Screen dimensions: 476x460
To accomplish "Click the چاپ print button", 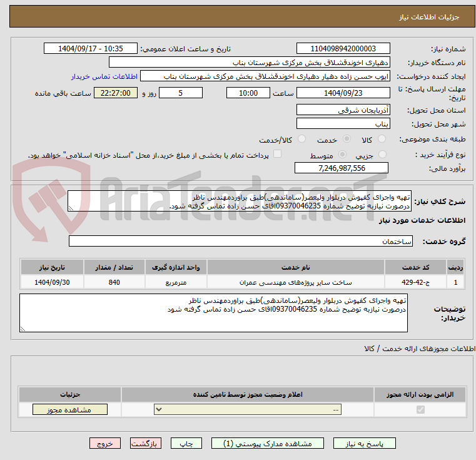I will click(x=186, y=443).
